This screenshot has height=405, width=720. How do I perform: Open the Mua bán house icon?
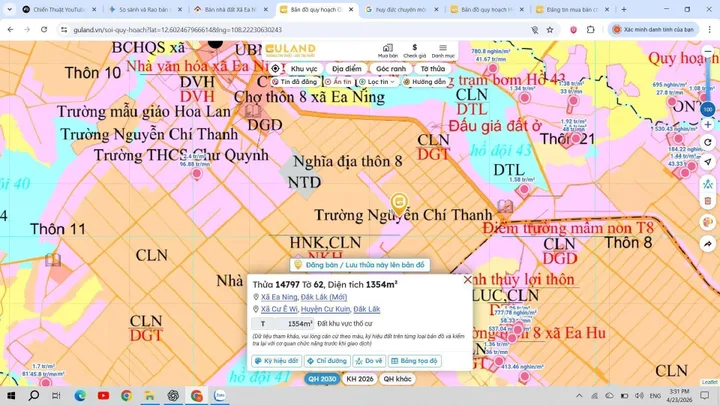pyautogui.click(x=388, y=51)
